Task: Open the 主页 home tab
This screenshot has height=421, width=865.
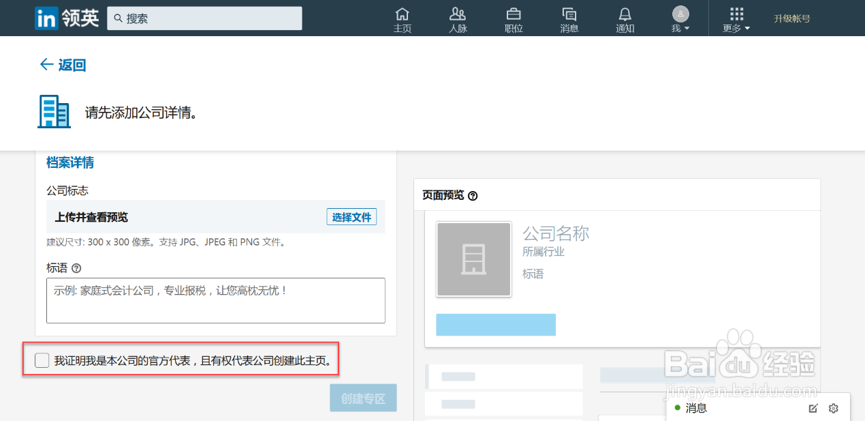Action: coord(402,20)
